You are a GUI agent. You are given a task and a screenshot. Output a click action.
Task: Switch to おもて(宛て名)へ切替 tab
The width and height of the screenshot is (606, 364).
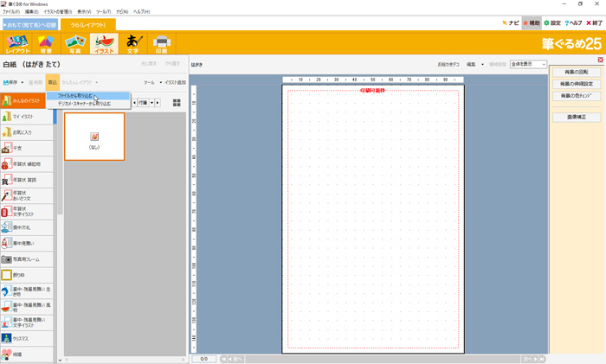point(29,24)
